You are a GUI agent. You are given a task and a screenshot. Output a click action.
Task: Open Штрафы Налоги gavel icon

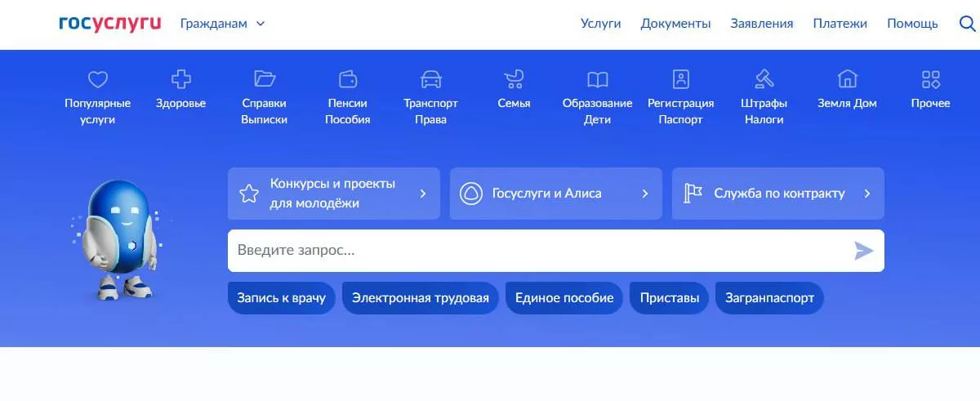(x=764, y=79)
